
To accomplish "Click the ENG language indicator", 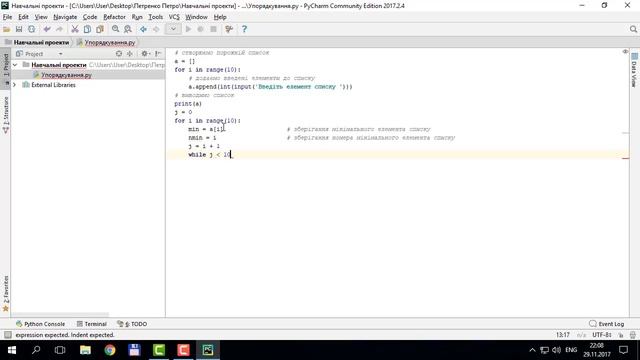I will coord(571,350).
